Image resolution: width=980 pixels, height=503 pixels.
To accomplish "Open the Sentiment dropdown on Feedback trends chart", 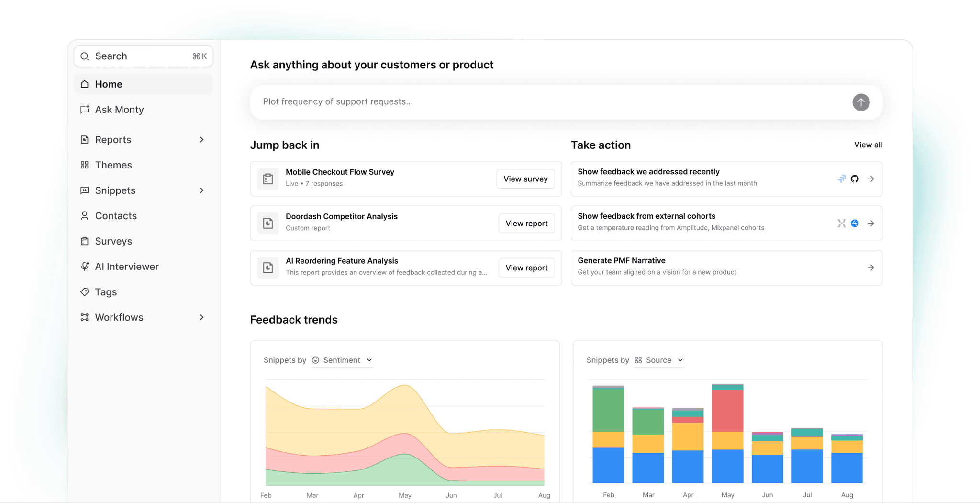I will 342,360.
